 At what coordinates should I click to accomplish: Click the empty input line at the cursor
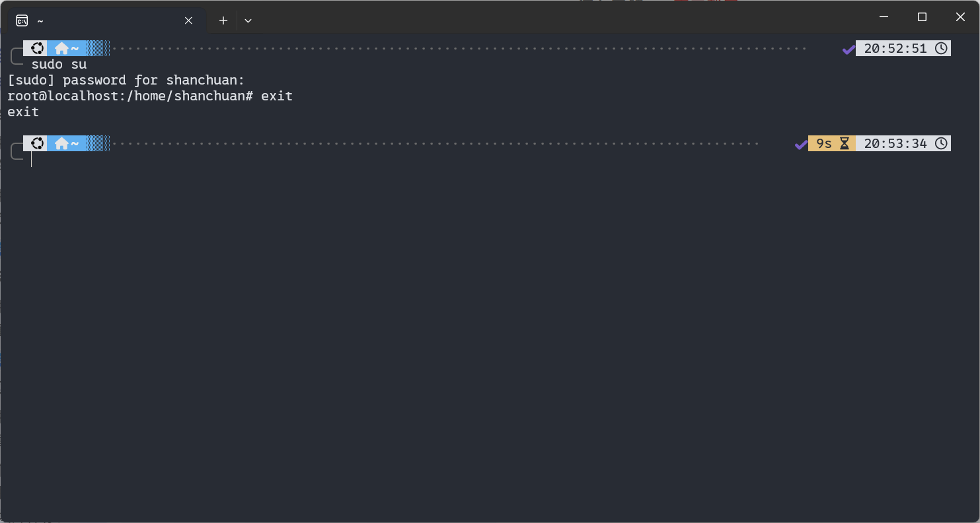coord(198,159)
